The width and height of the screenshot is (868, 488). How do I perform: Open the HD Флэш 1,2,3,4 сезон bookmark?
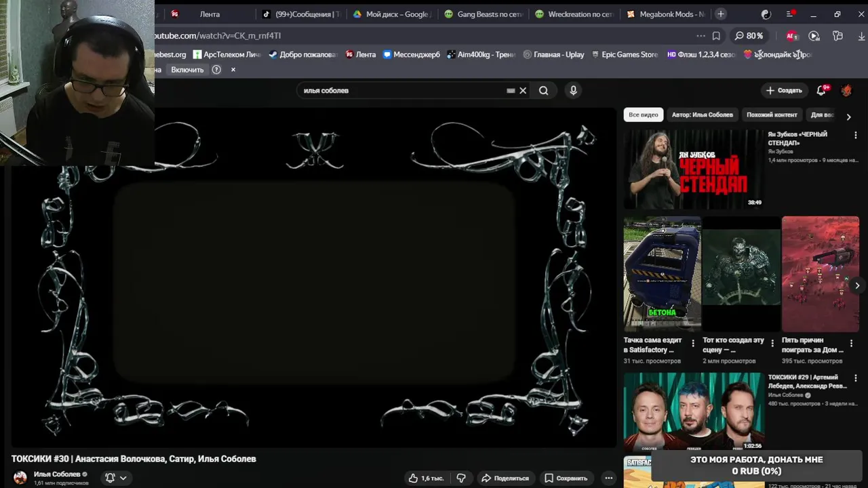[701, 54]
